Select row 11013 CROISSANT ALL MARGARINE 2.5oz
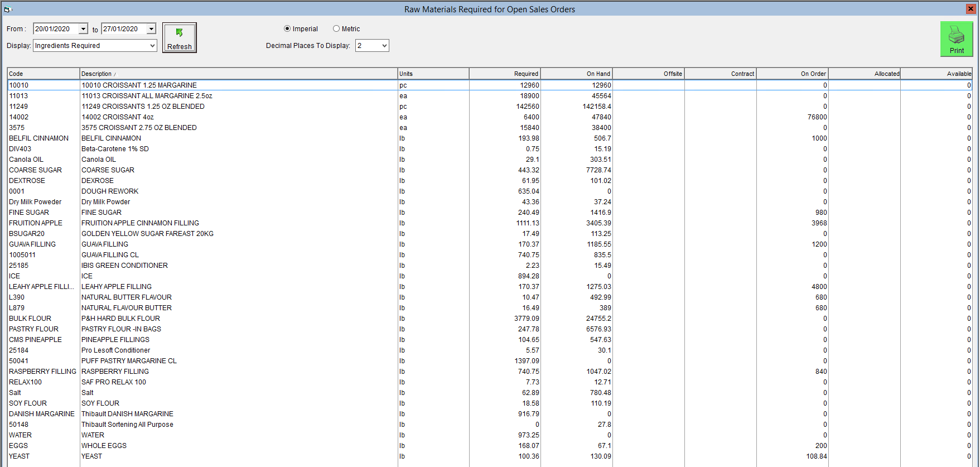This screenshot has height=467, width=980. coord(490,96)
